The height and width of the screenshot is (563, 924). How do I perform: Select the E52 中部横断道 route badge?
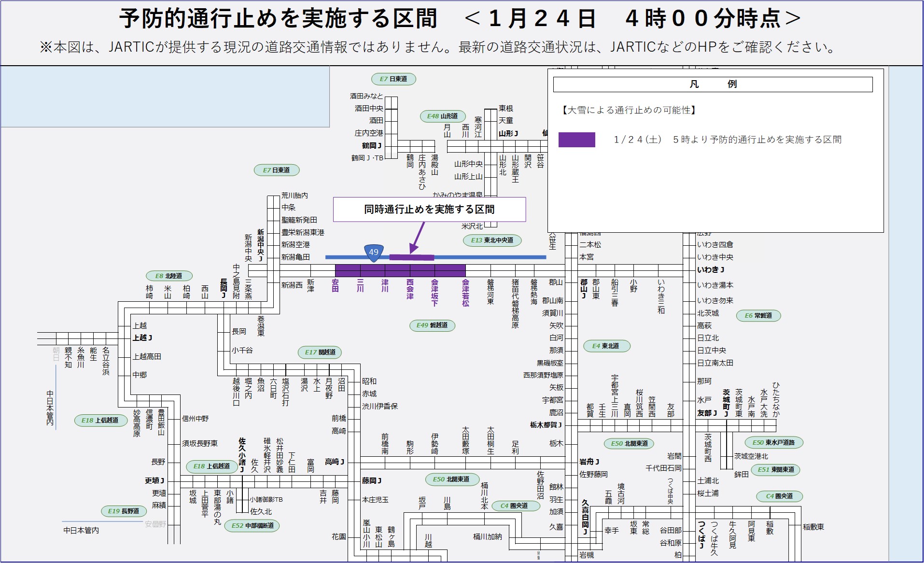252,525
